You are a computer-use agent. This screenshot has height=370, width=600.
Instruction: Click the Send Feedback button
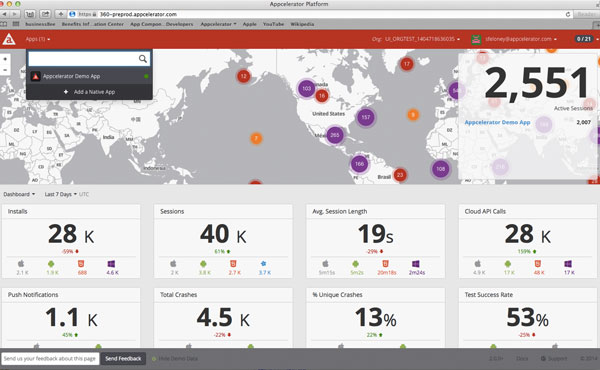[123, 359]
